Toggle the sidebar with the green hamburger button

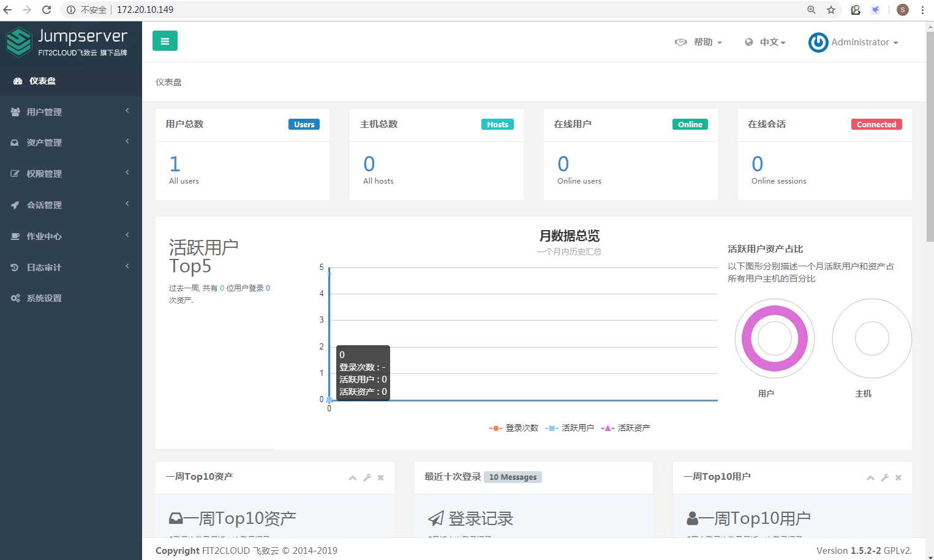pos(165,41)
